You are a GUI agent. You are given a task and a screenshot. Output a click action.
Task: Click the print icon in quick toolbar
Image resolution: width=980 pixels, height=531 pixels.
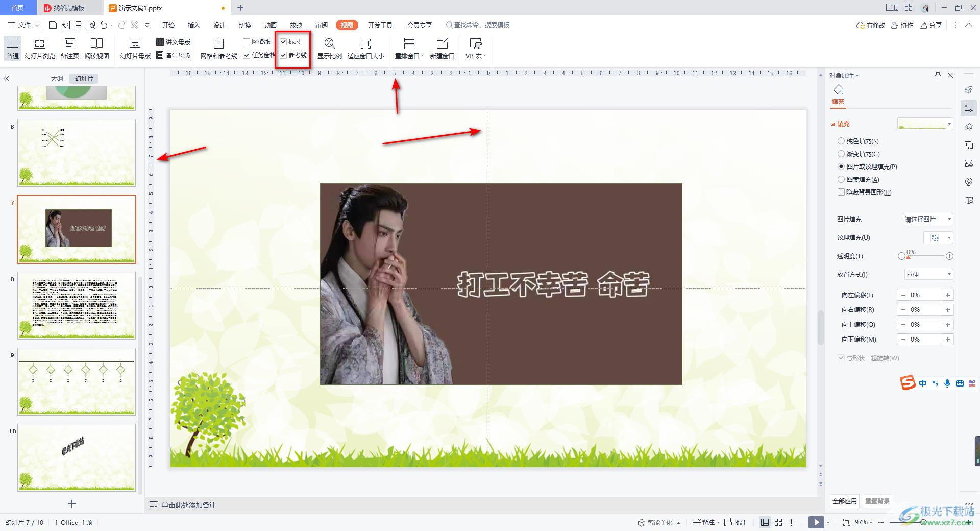click(78, 25)
